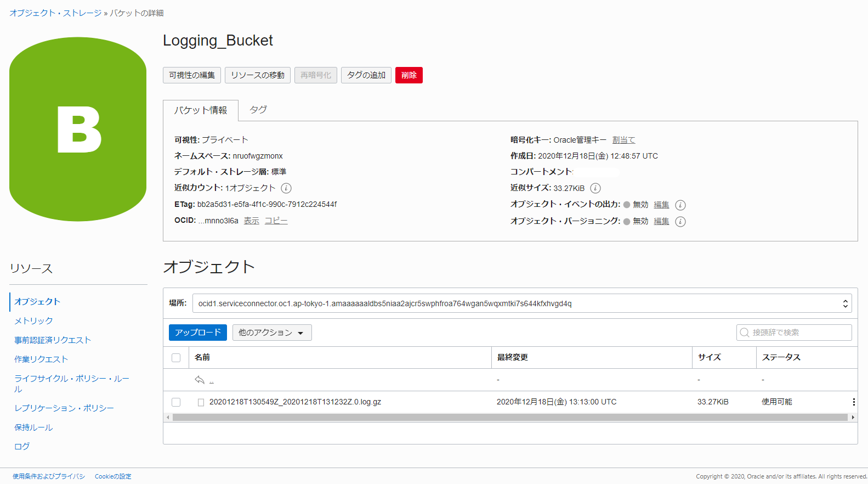Open ライフサイクル・ポリシー・ルール
Viewport: 868px width, 484px height.
point(72,384)
